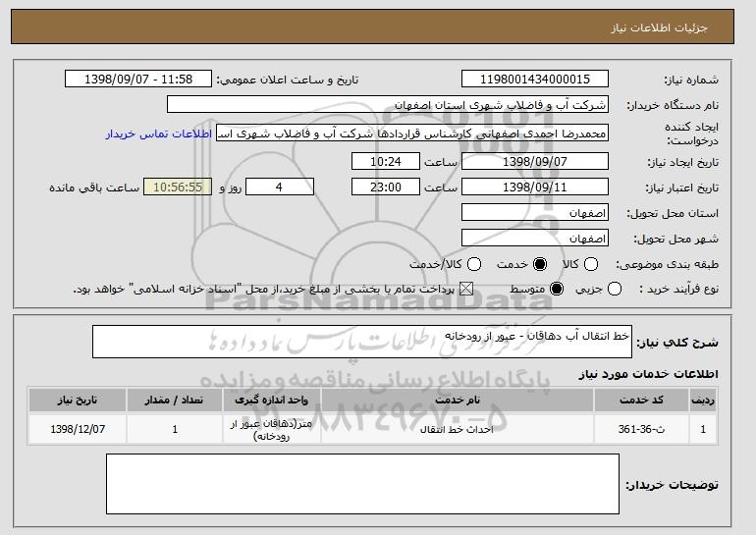Click the استان محل تحویل label
756x535 pixels.
(x=673, y=214)
